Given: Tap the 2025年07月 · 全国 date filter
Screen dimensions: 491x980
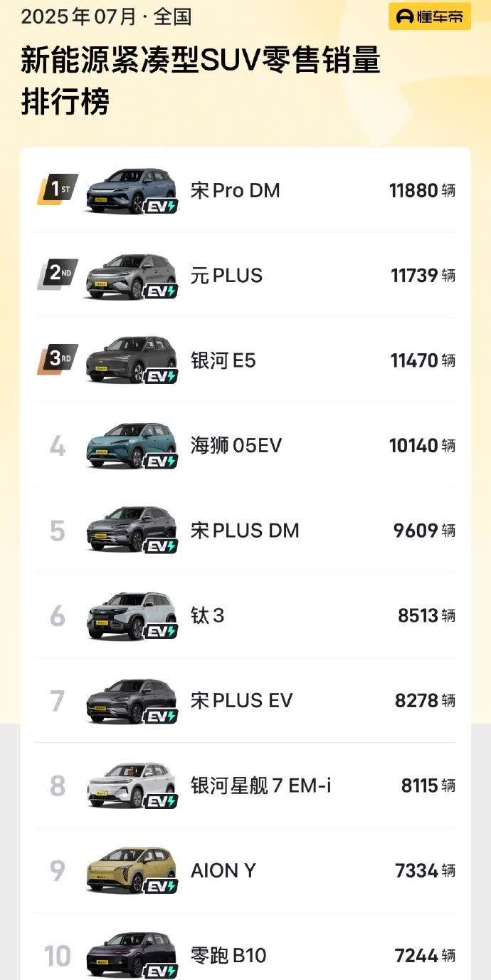Looking at the screenshot, I should coord(106,16).
